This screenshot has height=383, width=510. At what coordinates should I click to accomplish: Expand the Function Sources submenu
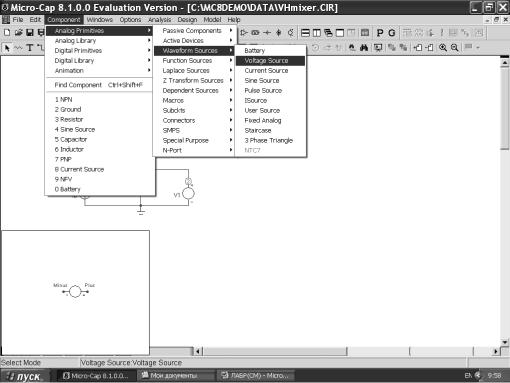click(195, 61)
